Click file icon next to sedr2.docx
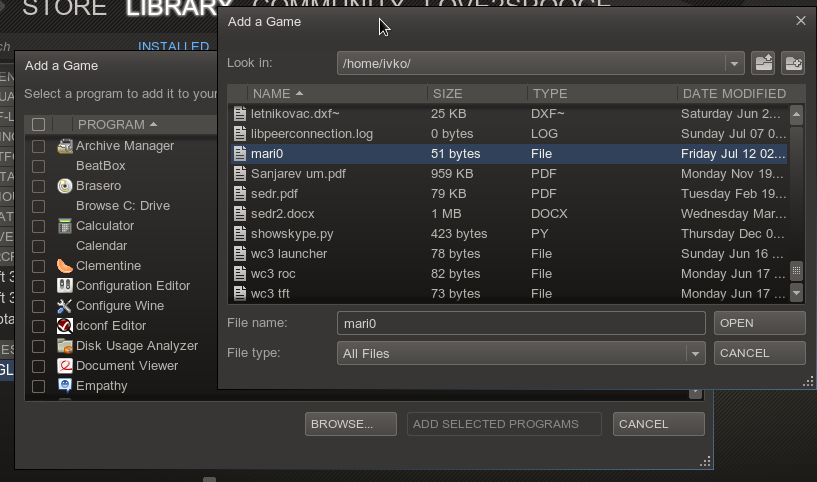 [x=240, y=214]
